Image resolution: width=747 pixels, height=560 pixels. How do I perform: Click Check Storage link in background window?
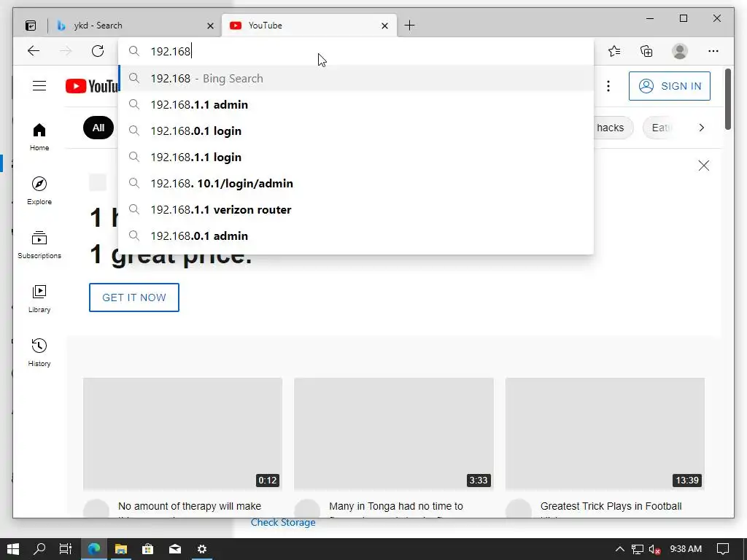(x=283, y=523)
